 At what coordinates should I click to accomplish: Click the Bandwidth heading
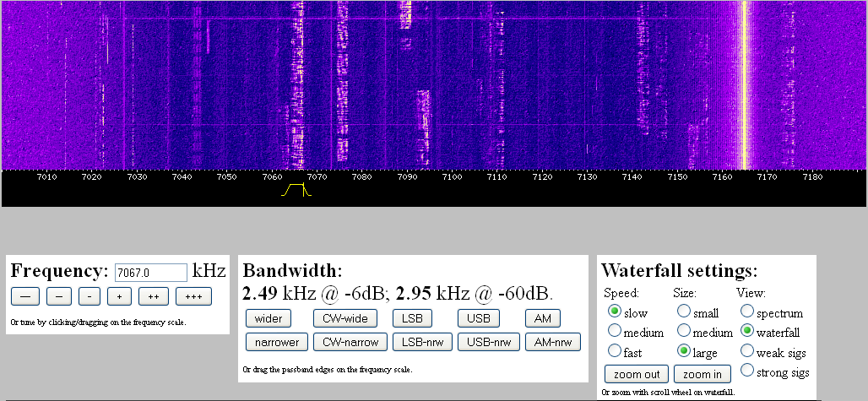tap(292, 271)
